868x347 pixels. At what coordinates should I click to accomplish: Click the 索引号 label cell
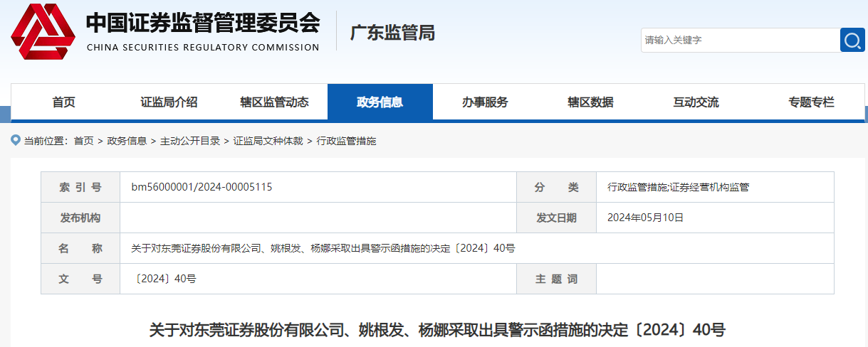click(80, 187)
